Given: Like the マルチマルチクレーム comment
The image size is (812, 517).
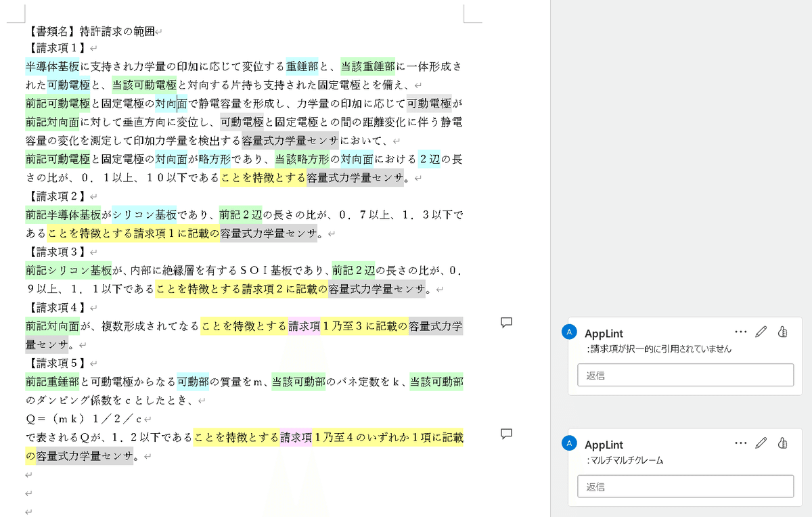Looking at the screenshot, I should click(x=783, y=443).
